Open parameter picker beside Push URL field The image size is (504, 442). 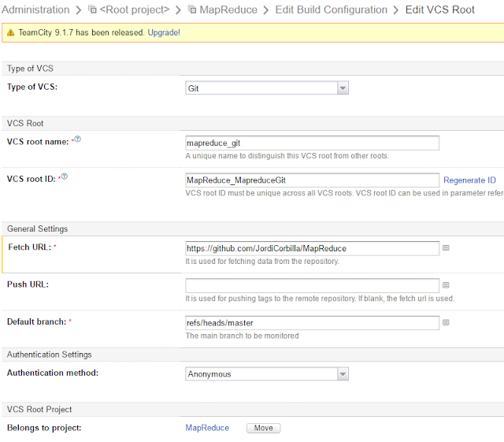click(x=446, y=285)
